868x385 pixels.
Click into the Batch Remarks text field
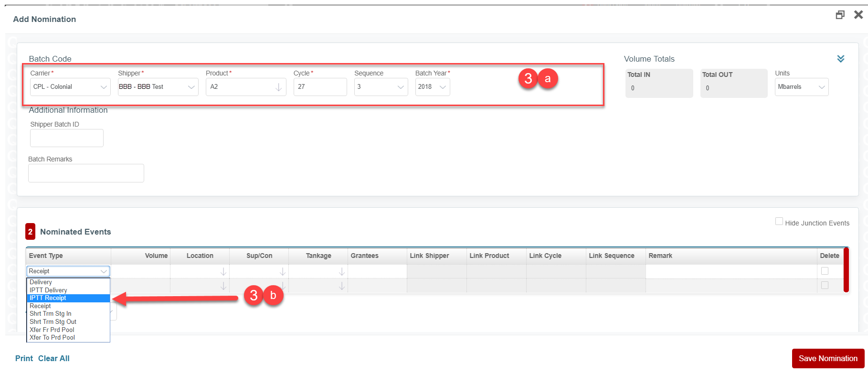[x=86, y=173]
